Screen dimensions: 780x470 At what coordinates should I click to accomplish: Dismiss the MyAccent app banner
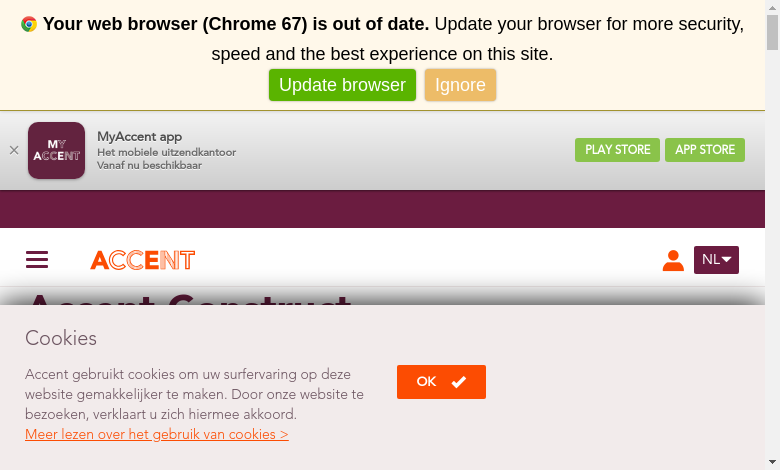click(x=14, y=150)
